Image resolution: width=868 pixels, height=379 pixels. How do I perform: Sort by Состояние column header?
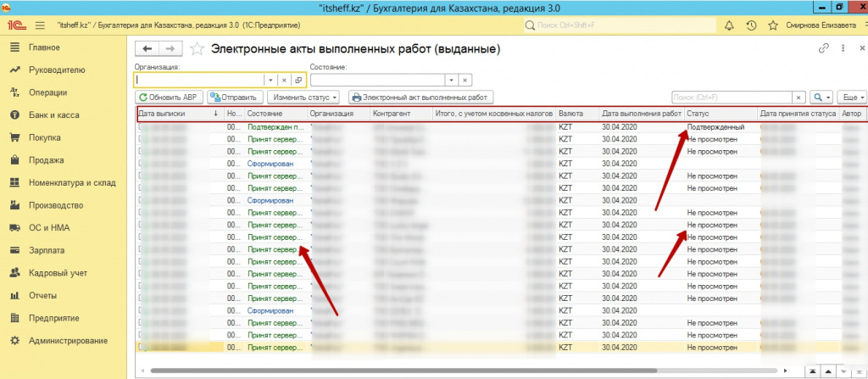tap(275, 113)
